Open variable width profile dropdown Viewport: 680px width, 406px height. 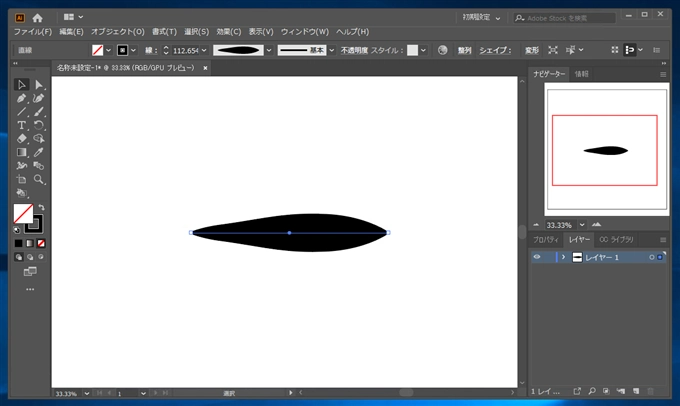click(269, 50)
